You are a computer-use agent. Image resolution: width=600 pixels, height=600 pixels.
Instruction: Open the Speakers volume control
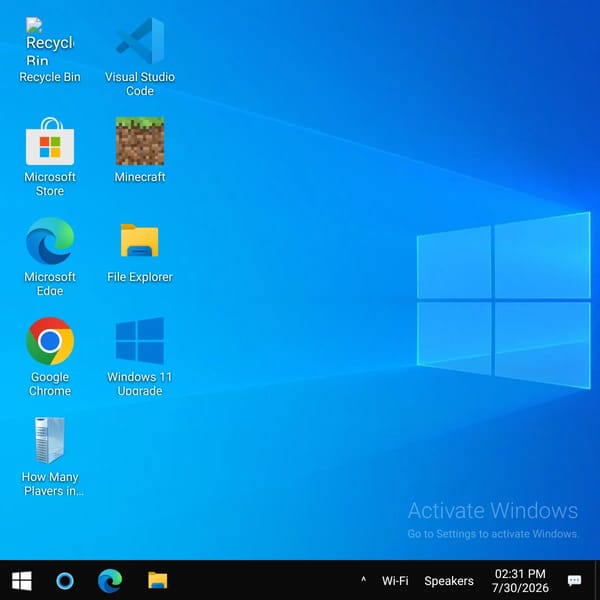click(449, 580)
